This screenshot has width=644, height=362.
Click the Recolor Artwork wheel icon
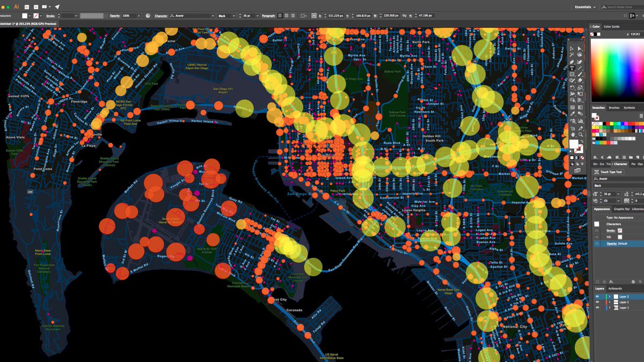[148, 16]
